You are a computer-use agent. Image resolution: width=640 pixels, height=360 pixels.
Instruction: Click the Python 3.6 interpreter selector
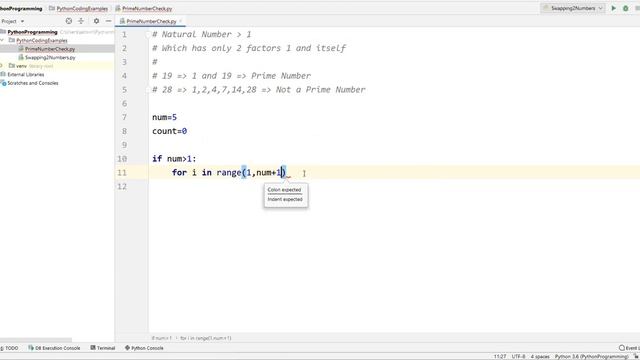pos(591,356)
